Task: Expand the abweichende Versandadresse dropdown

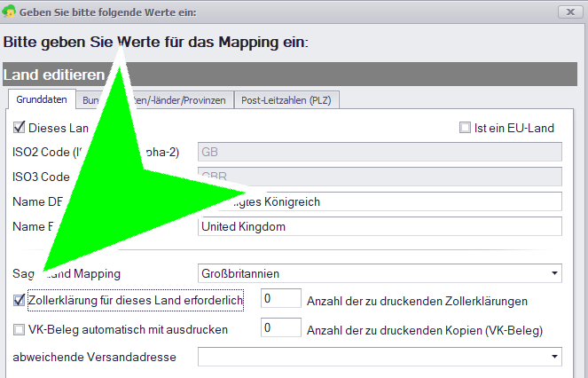Action: [x=554, y=357]
